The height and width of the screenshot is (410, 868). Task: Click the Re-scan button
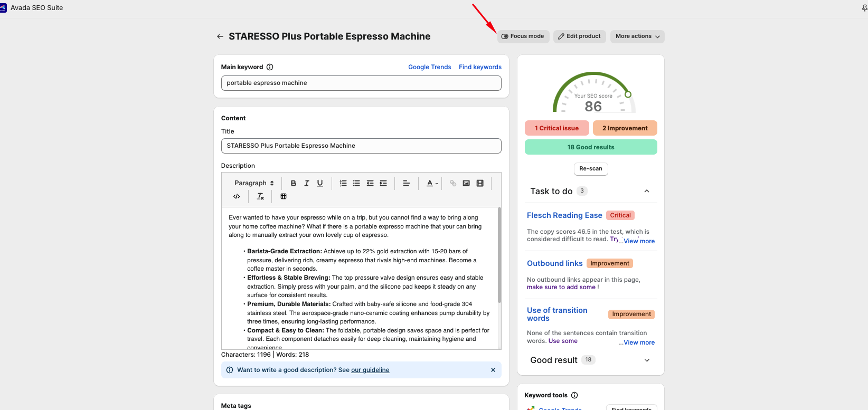tap(590, 169)
